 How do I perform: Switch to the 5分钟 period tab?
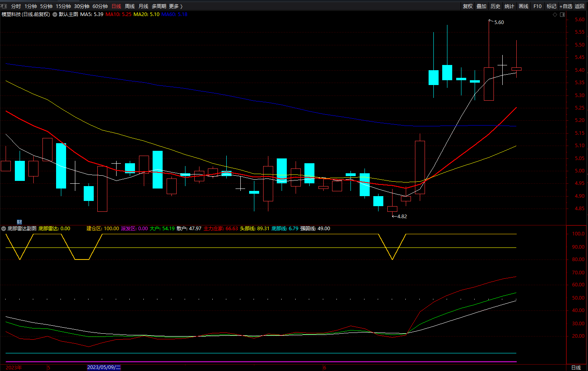click(46, 6)
